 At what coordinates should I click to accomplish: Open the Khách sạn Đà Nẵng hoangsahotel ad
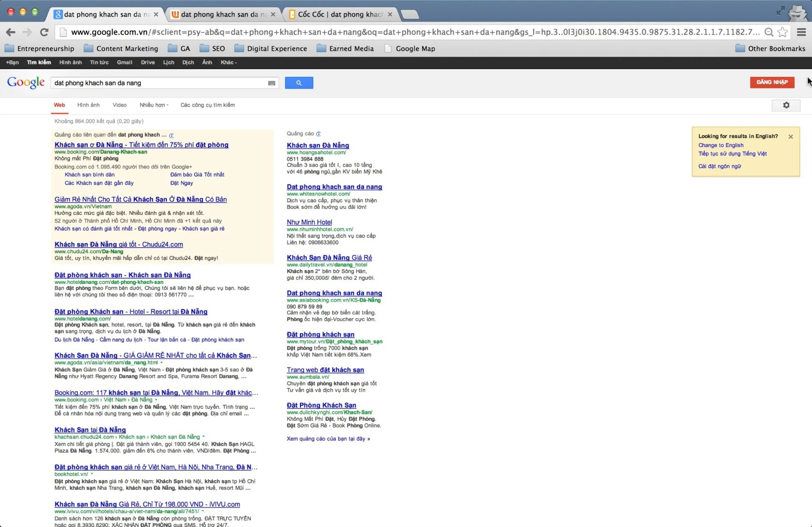coord(318,145)
